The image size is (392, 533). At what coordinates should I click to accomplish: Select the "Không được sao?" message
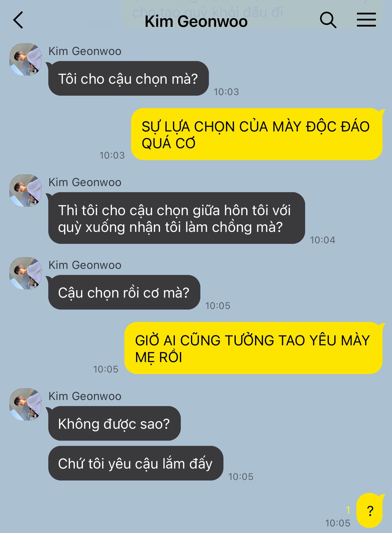(114, 423)
